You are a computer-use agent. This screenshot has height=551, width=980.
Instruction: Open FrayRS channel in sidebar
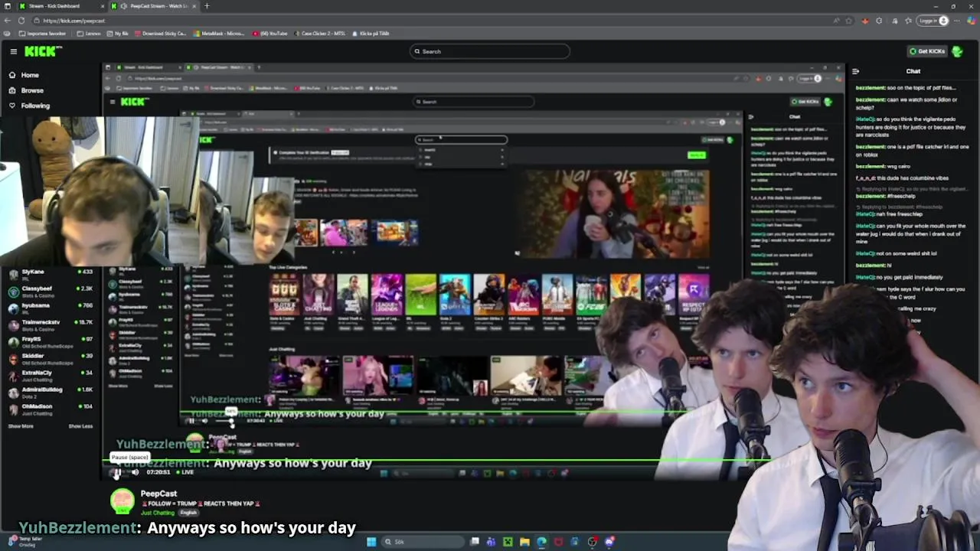(x=51, y=341)
